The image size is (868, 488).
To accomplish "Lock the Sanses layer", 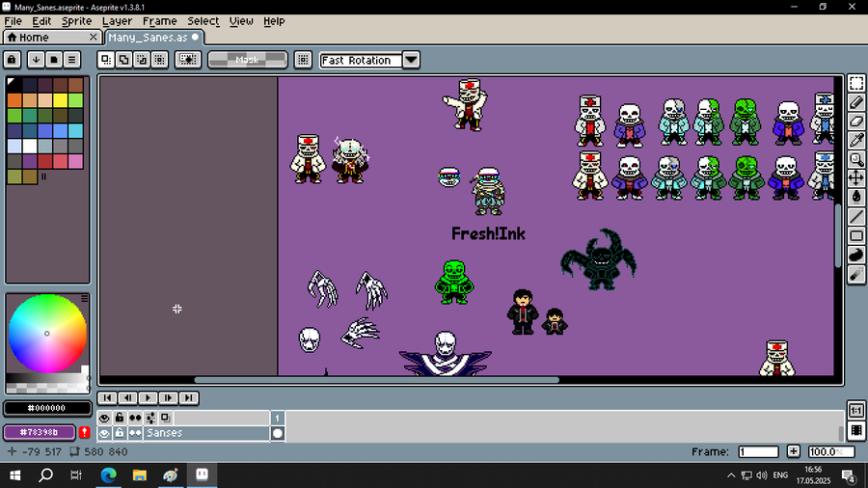I will pyautogui.click(x=119, y=433).
